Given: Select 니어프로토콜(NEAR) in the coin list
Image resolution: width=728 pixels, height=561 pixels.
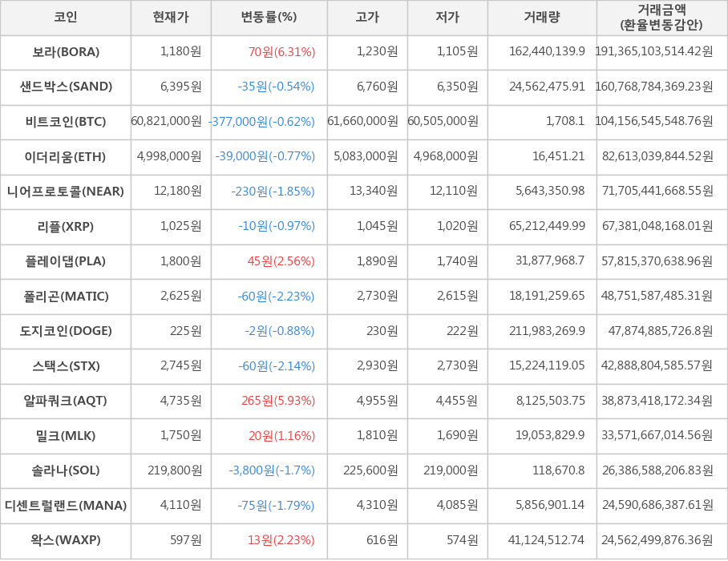Looking at the screenshot, I should pyautogui.click(x=66, y=192).
